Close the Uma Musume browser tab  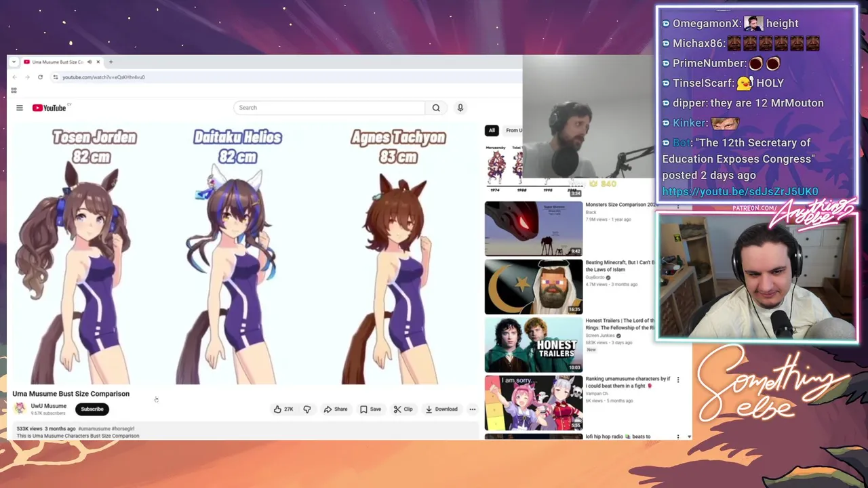(98, 62)
